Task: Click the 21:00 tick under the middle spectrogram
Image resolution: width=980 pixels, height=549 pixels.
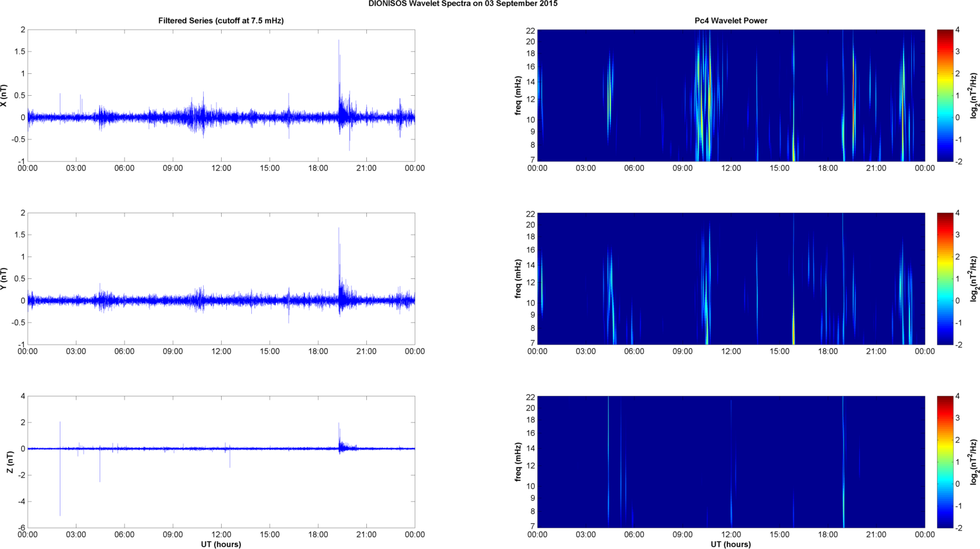Action: coord(876,352)
